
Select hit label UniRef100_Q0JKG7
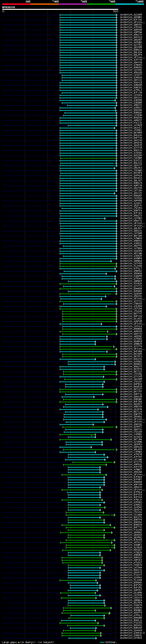point(131,319)
